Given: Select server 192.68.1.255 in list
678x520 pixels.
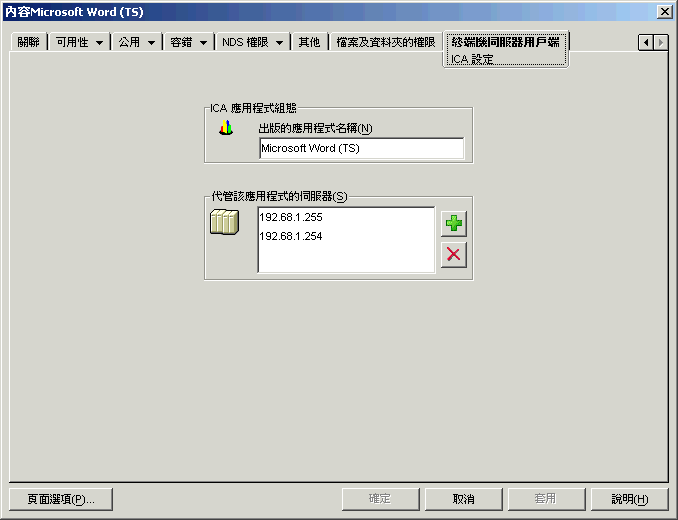Looking at the screenshot, I should [x=291, y=217].
